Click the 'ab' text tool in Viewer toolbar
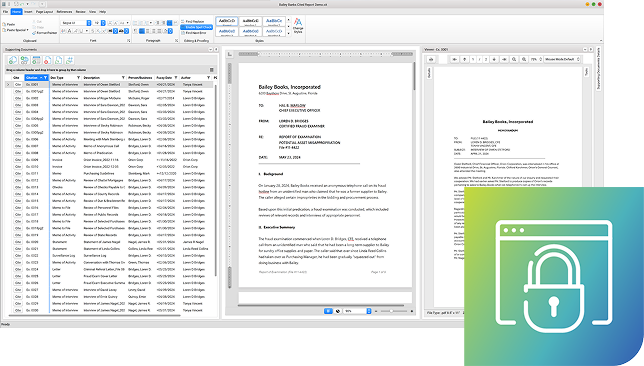Image resolution: width=644 pixels, height=366 pixels. pyautogui.click(x=431, y=60)
